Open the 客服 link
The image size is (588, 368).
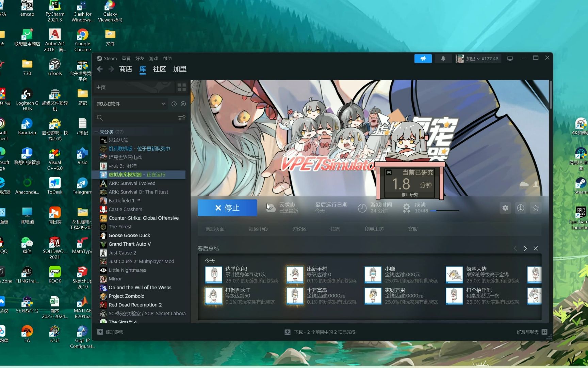(x=413, y=229)
